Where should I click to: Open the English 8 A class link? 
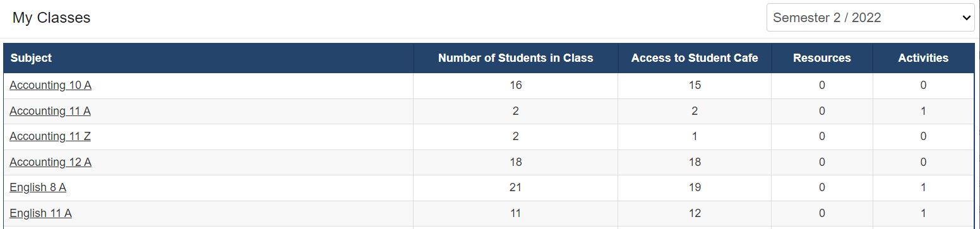coord(38,187)
